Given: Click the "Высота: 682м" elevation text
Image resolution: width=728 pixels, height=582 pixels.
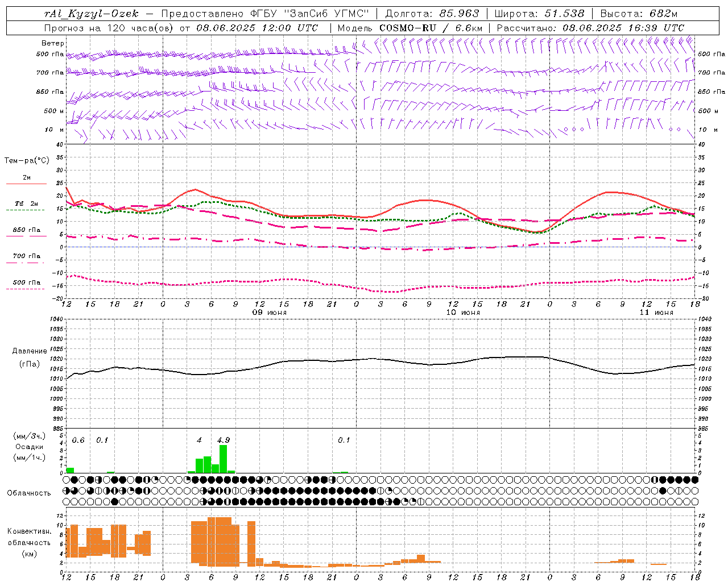Looking at the screenshot, I should click(639, 14).
